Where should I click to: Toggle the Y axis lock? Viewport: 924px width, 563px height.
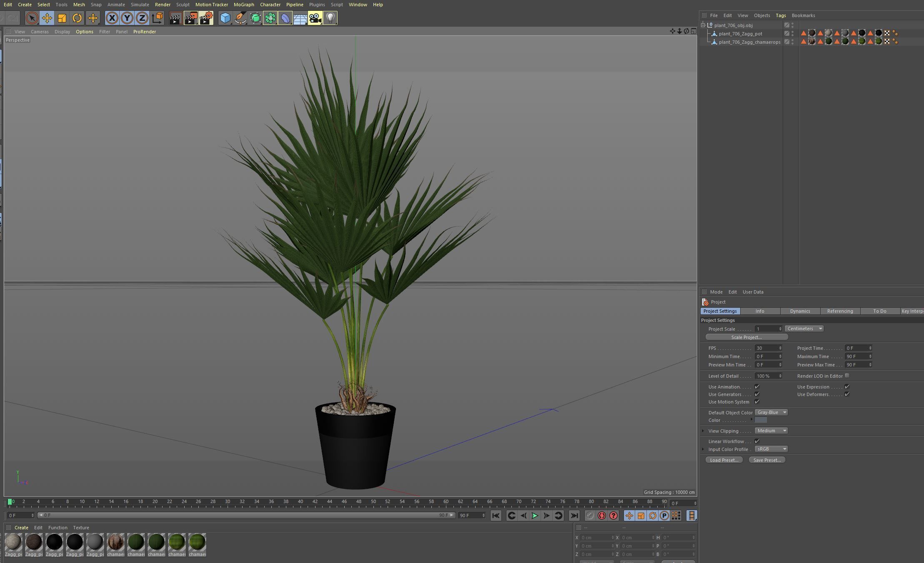point(127,18)
